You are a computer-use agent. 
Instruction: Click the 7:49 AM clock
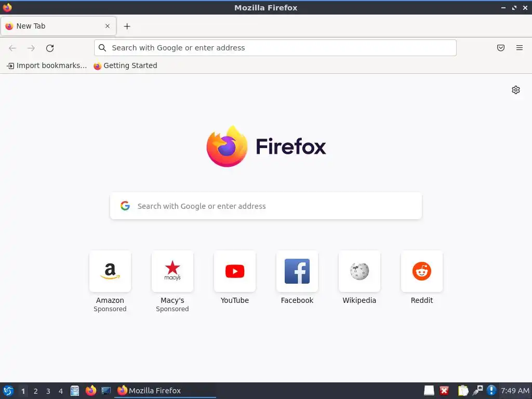[515, 391]
